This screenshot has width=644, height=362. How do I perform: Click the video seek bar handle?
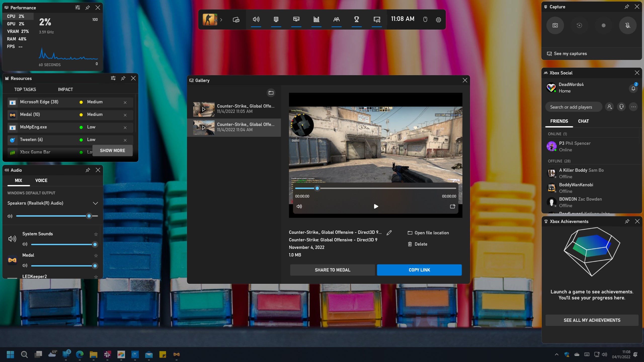[317, 188]
